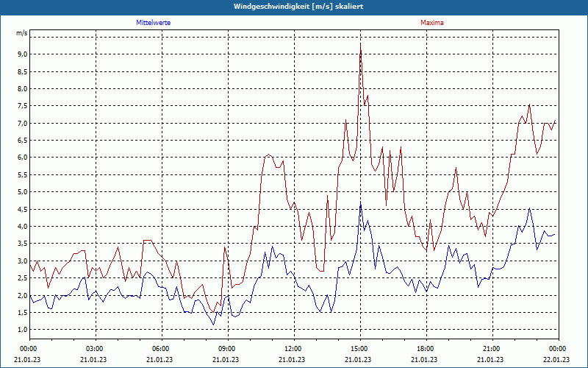
Task: Click the '00:00' label above 21.01.23
Action: pyautogui.click(x=27, y=349)
